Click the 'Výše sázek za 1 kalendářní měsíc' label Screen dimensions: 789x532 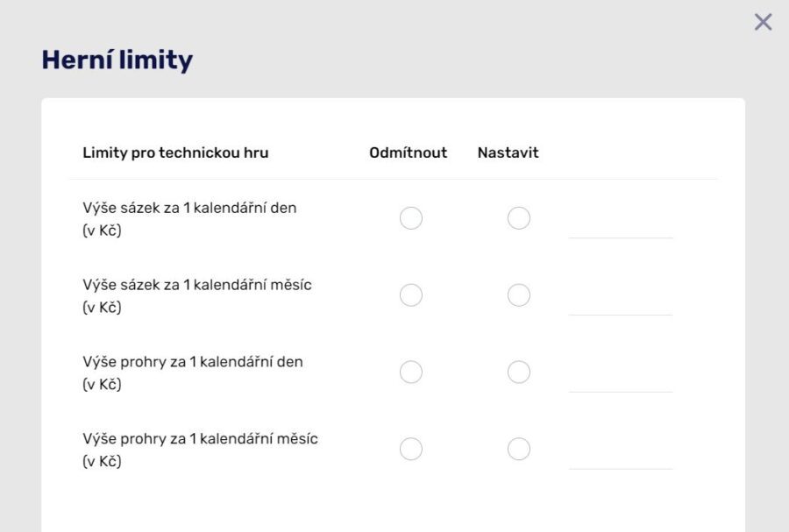[x=197, y=285]
